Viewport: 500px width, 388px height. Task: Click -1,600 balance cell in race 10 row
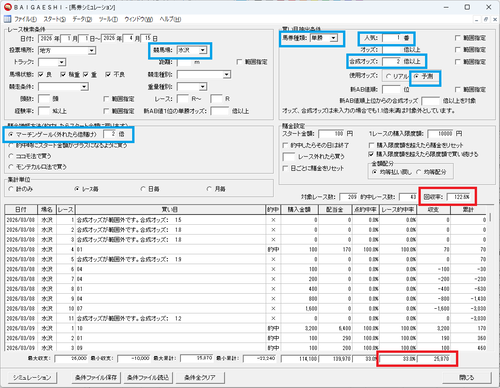433,309
